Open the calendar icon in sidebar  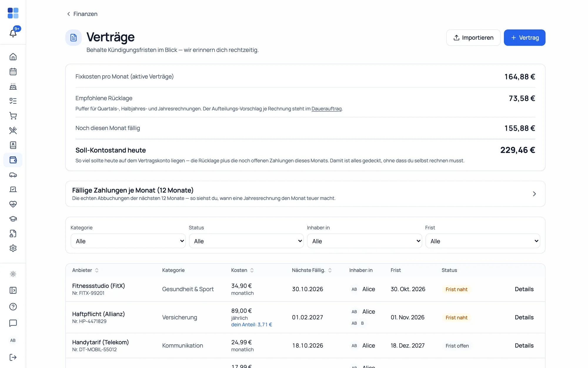pyautogui.click(x=13, y=72)
